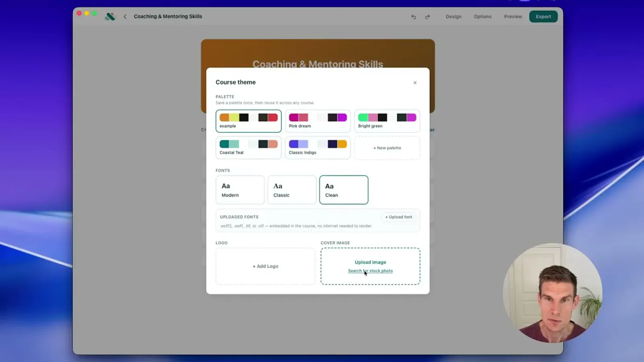
Task: Go back using the left chevron arrow
Action: (x=125, y=16)
